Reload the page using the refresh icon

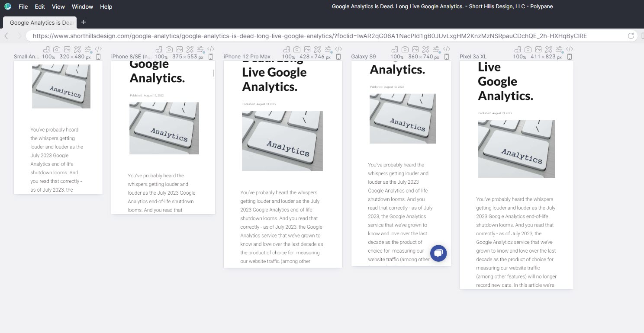[x=631, y=36]
